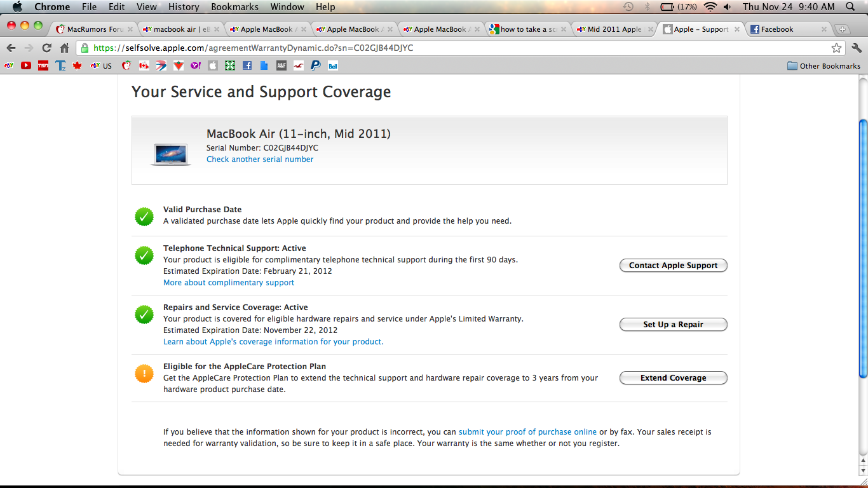The height and width of the screenshot is (488, 868).
Task: Open the Bookmarks menu
Action: 234,7
